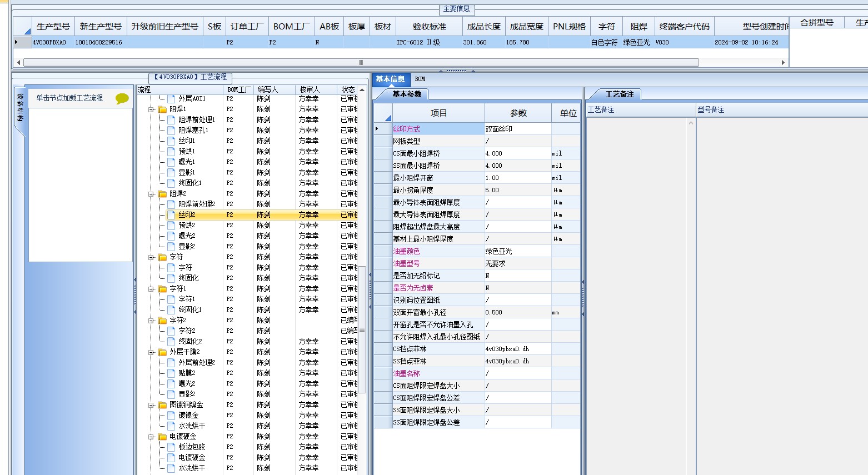This screenshot has width=868, height=475.
Task: Click the 合拼型号 column header
Action: pyautogui.click(x=816, y=23)
